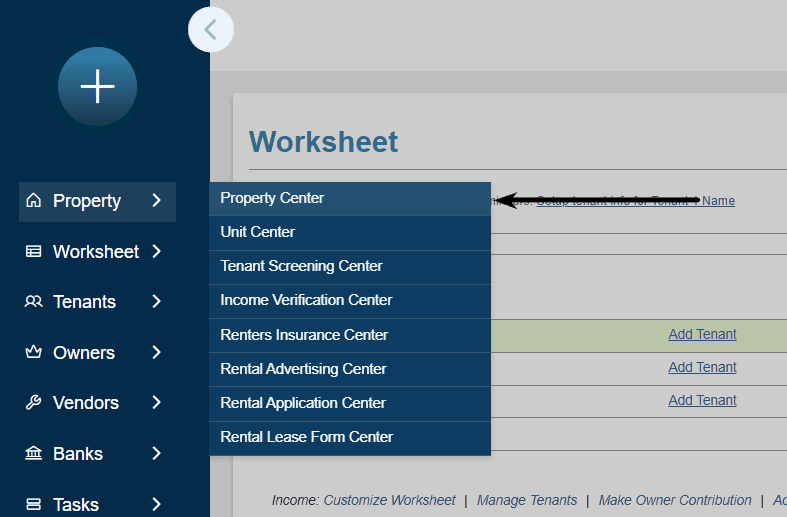
Task: Click the Owners crown icon
Action: [x=34, y=353]
